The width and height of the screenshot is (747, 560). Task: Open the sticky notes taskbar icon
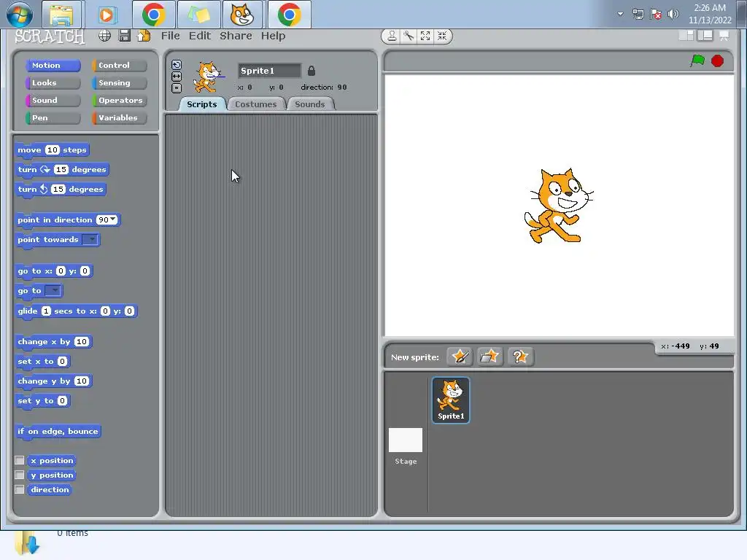pos(198,15)
